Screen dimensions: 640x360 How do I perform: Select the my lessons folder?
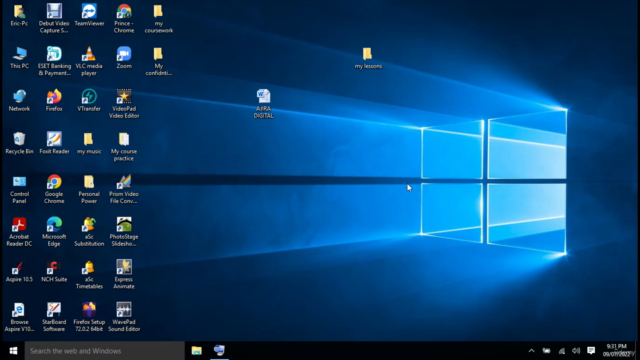[368, 58]
